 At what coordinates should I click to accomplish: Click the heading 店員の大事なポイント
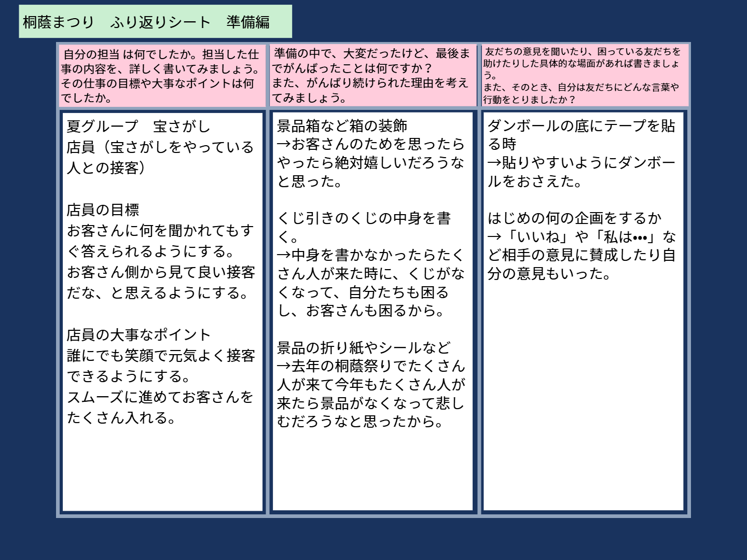click(x=139, y=335)
